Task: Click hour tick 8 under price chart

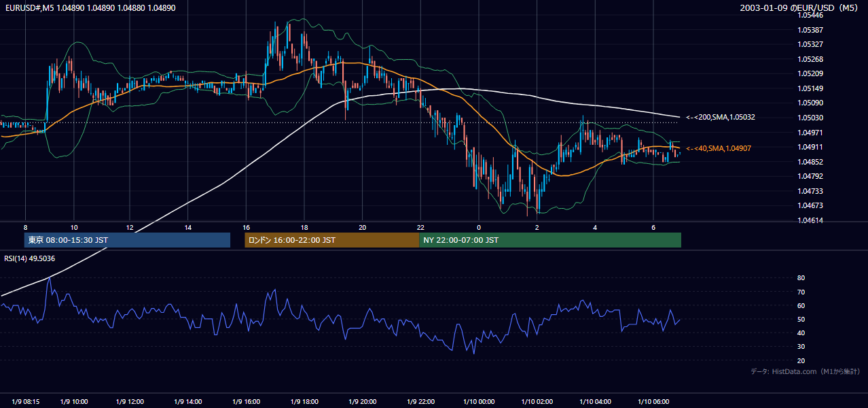Action: [x=25, y=227]
